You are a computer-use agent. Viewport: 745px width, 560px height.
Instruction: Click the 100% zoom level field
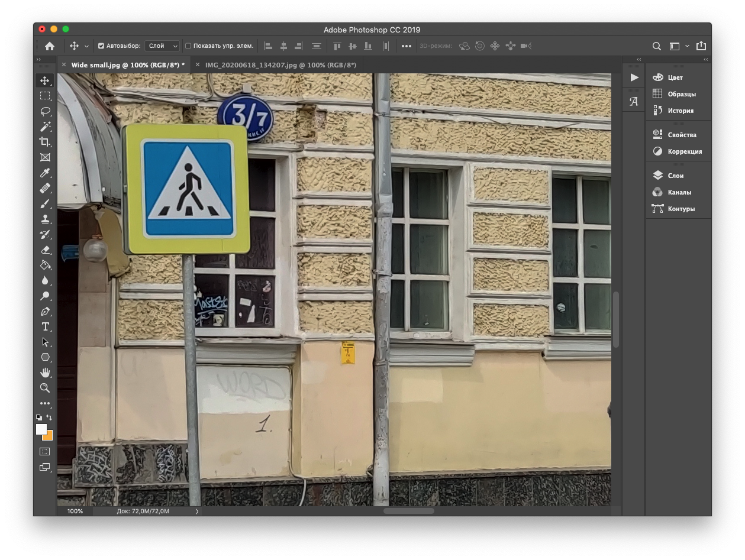pos(75,511)
